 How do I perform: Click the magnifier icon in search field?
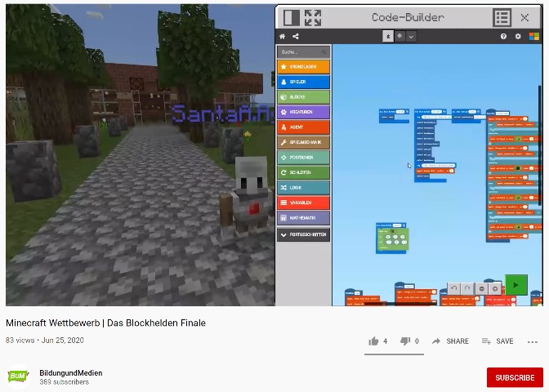[x=324, y=52]
